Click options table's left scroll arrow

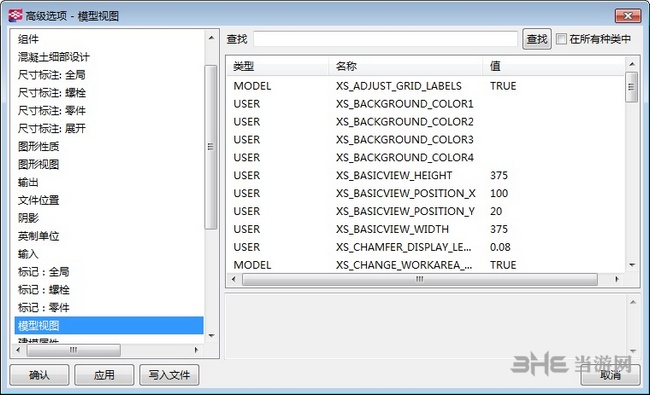pyautogui.click(x=233, y=279)
